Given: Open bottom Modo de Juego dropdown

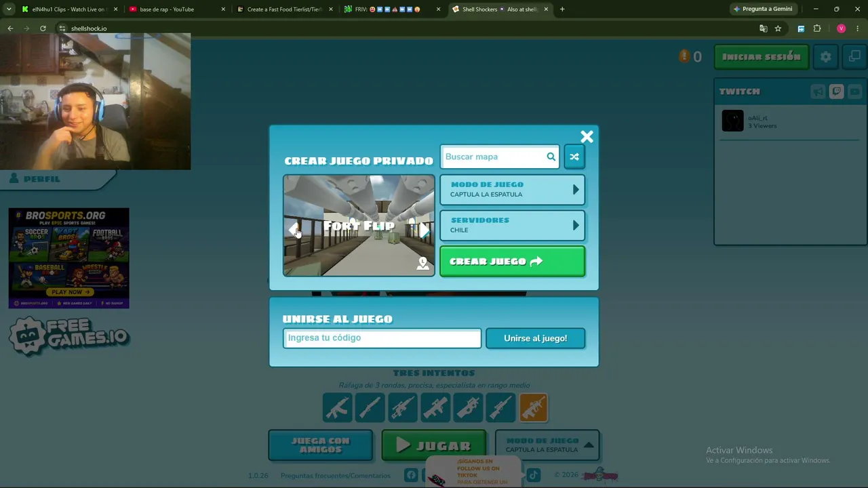Looking at the screenshot, I should [x=547, y=445].
